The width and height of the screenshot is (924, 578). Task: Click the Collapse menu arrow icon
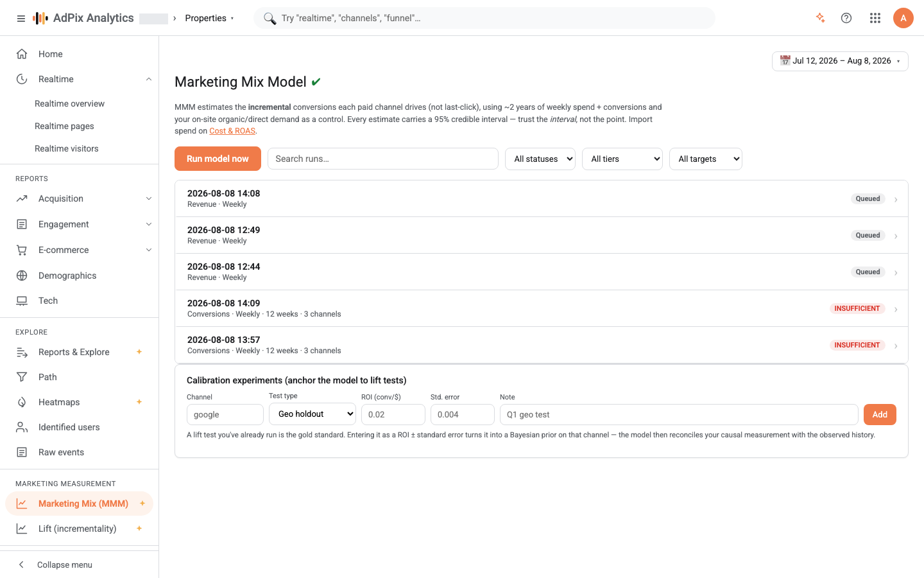point(21,565)
